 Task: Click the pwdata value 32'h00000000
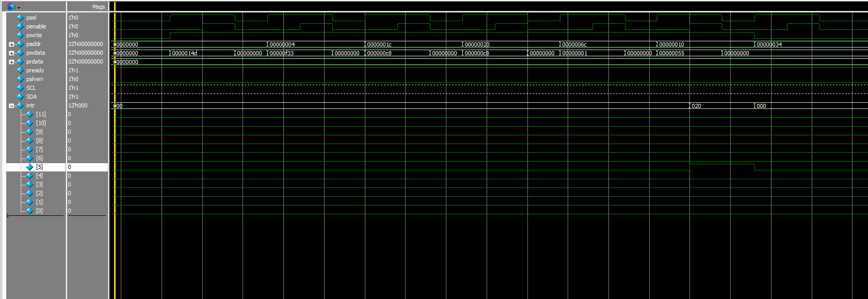(86, 53)
